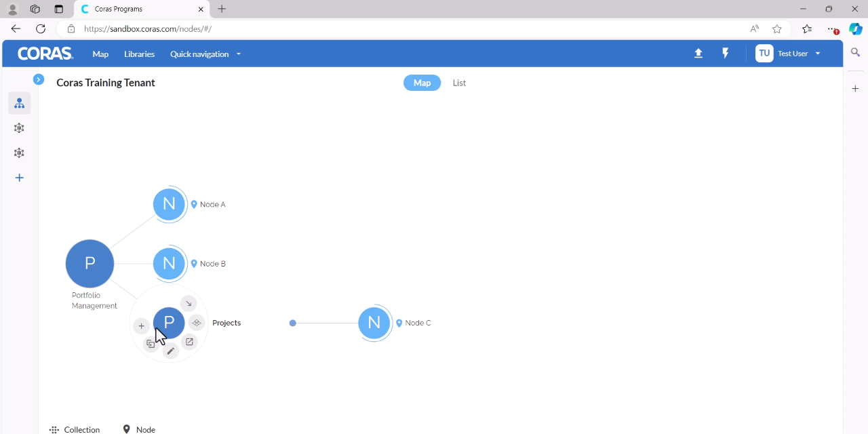Click the address bar URL
Image resolution: width=868 pixels, height=434 pixels.
coord(148,28)
